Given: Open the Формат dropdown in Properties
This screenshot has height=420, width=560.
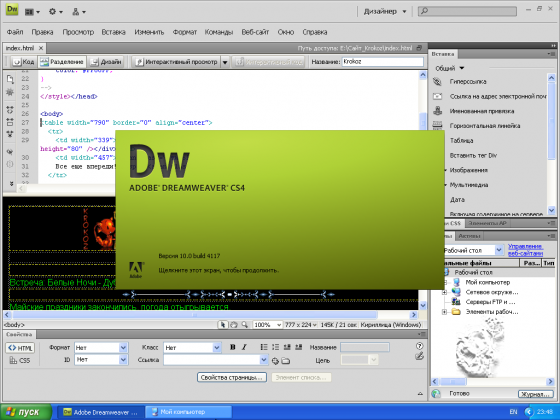Looking at the screenshot, I should tap(101, 348).
